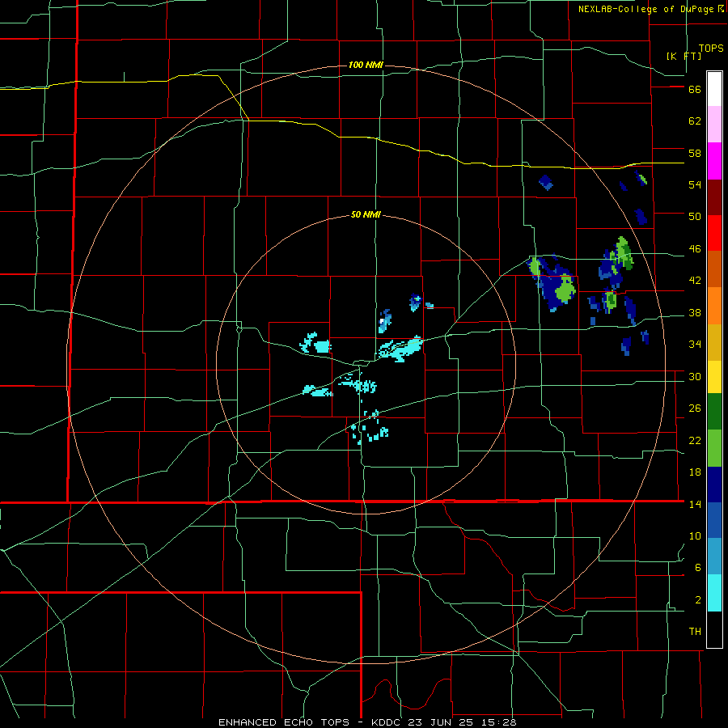Click the '34' value in the legend

click(695, 345)
